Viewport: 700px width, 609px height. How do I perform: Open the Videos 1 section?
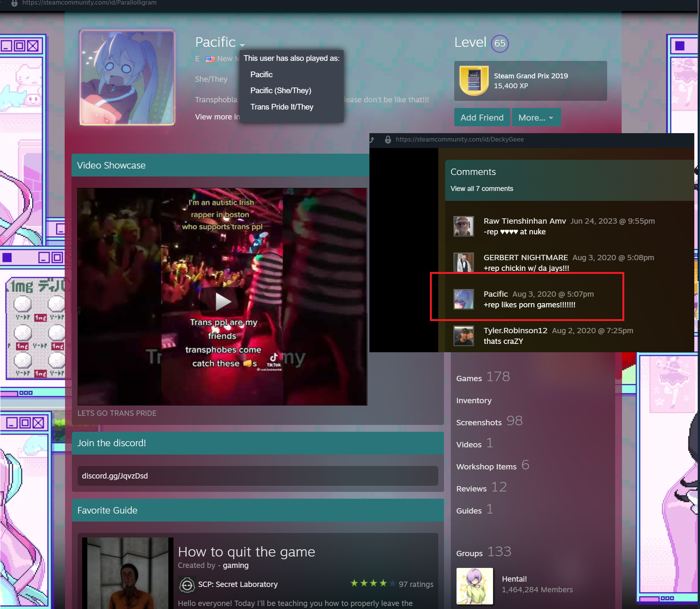[x=474, y=443]
